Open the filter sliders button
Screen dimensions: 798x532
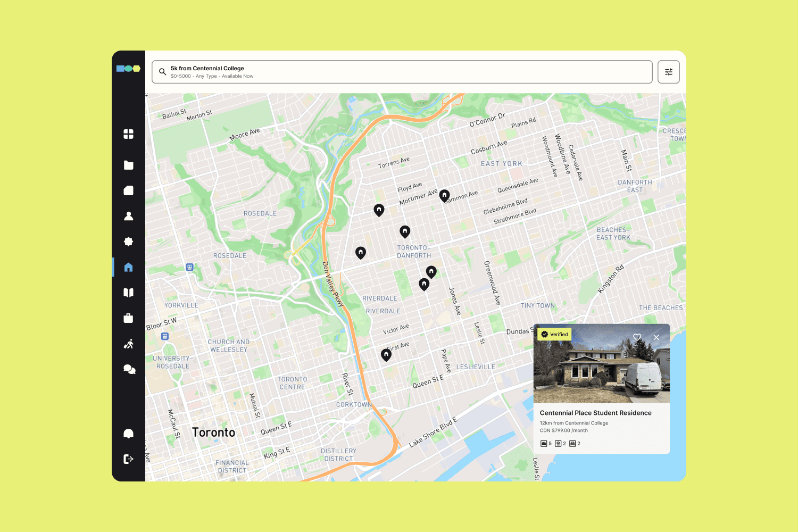coord(669,72)
